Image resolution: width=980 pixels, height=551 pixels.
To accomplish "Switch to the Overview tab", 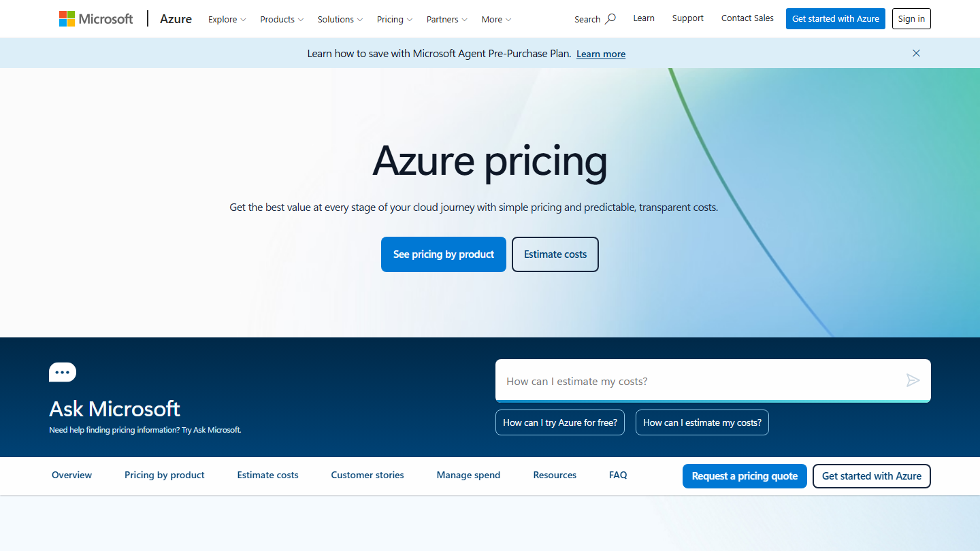I will click(x=71, y=475).
